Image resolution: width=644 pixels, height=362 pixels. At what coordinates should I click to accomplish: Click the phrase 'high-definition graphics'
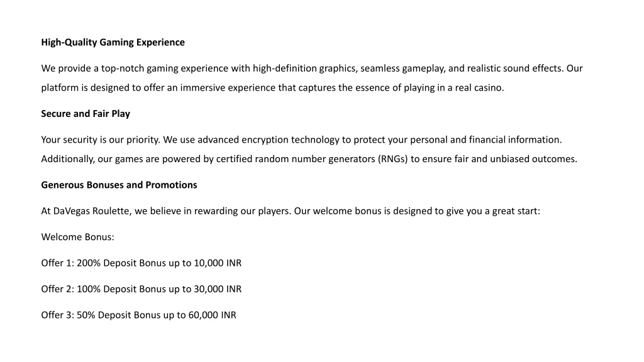click(x=305, y=69)
